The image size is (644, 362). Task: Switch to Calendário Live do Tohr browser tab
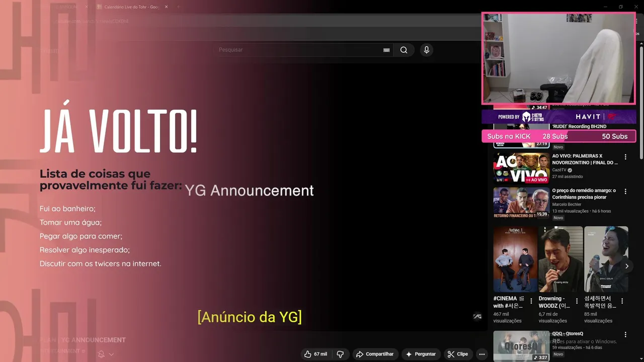click(131, 7)
